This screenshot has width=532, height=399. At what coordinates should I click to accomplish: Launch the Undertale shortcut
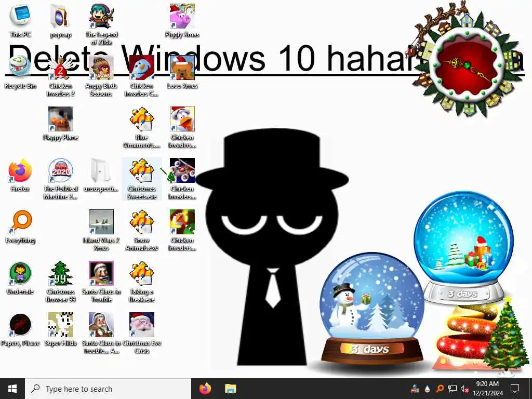[x=20, y=278]
